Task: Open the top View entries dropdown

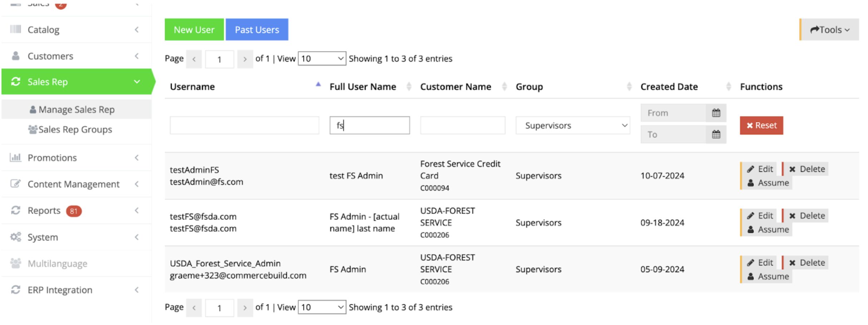Action: pyautogui.click(x=322, y=59)
